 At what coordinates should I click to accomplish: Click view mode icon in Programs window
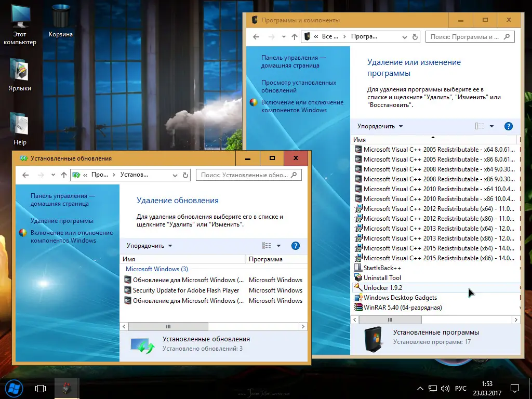(480, 126)
